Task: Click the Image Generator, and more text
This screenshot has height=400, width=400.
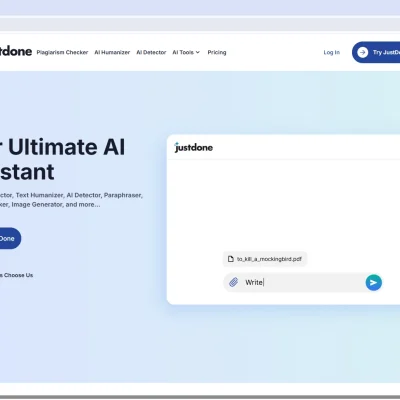Action: tap(50, 204)
